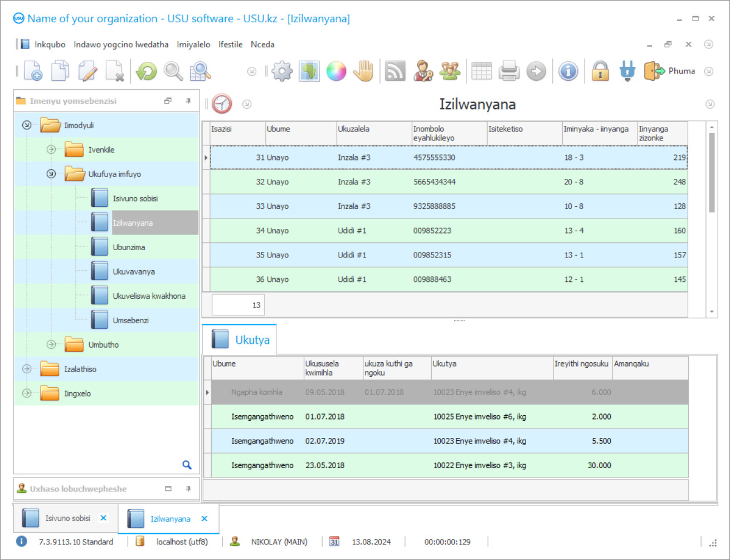The height and width of the screenshot is (560, 730).
Task: Open the Inkqubo menu
Action: point(50,45)
